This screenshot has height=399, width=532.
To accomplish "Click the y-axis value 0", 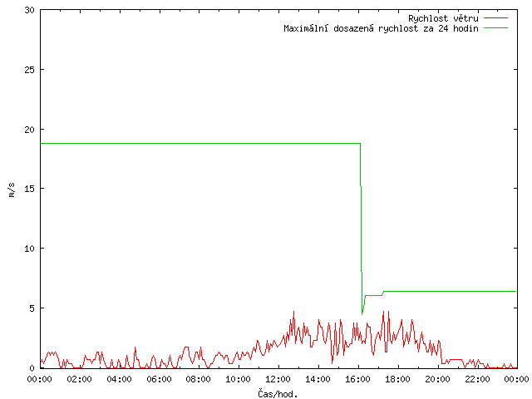I will (32, 368).
